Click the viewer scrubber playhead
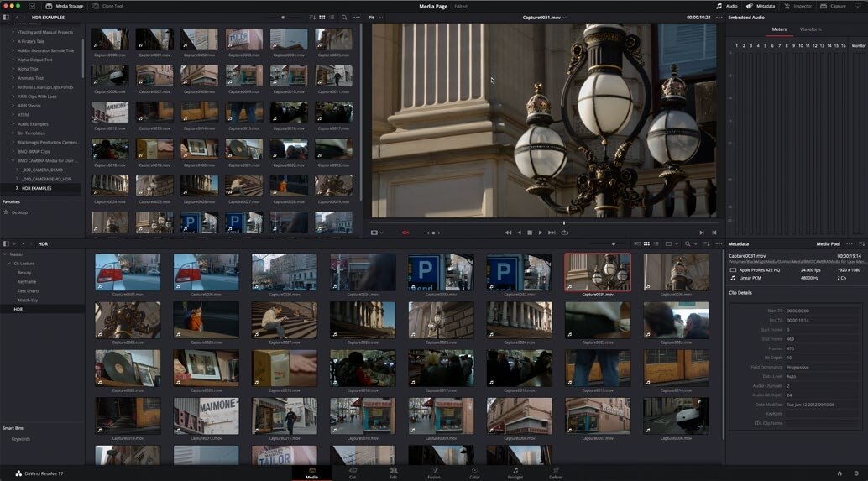Screen dimensions: 868x481 [x=564, y=223]
